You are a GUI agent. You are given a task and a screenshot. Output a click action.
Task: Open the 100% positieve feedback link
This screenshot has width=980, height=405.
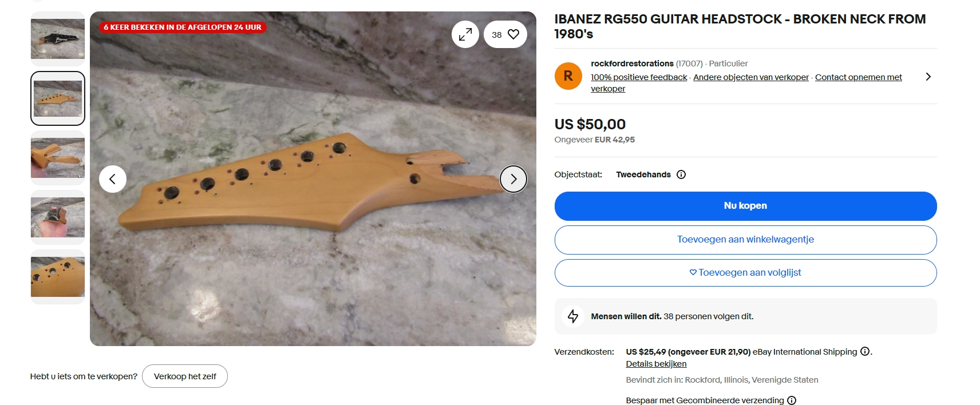tap(639, 77)
